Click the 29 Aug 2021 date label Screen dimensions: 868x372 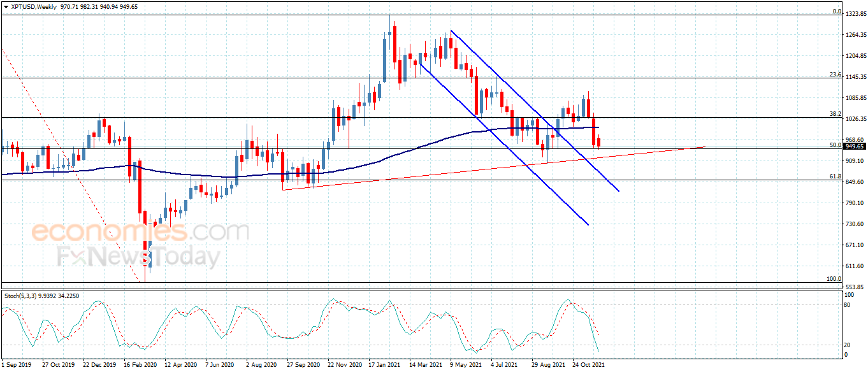(547, 365)
